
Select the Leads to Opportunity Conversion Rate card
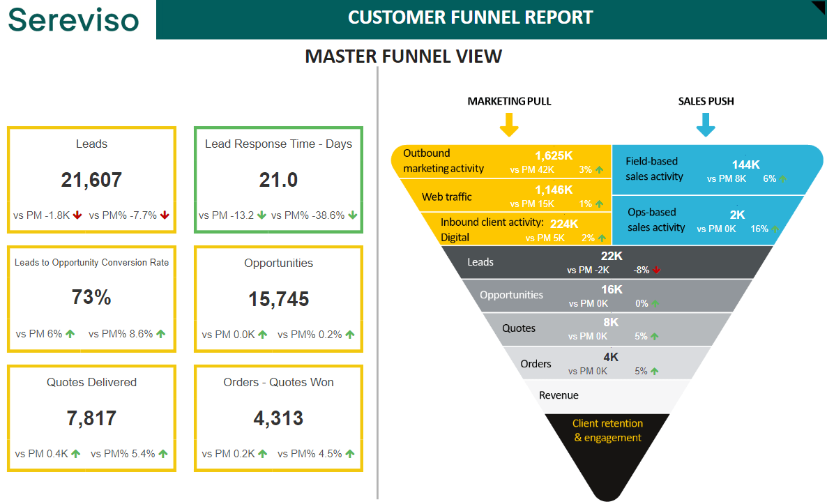coord(91,298)
